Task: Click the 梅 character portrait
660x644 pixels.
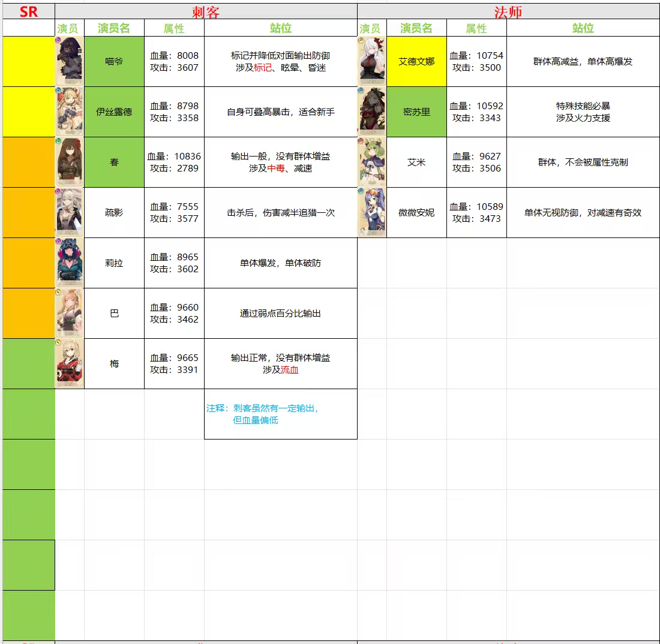Action: pyautogui.click(x=70, y=364)
